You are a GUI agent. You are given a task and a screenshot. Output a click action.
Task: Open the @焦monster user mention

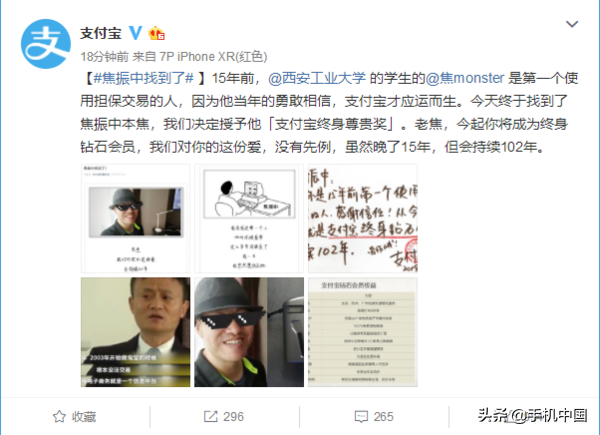[465, 78]
